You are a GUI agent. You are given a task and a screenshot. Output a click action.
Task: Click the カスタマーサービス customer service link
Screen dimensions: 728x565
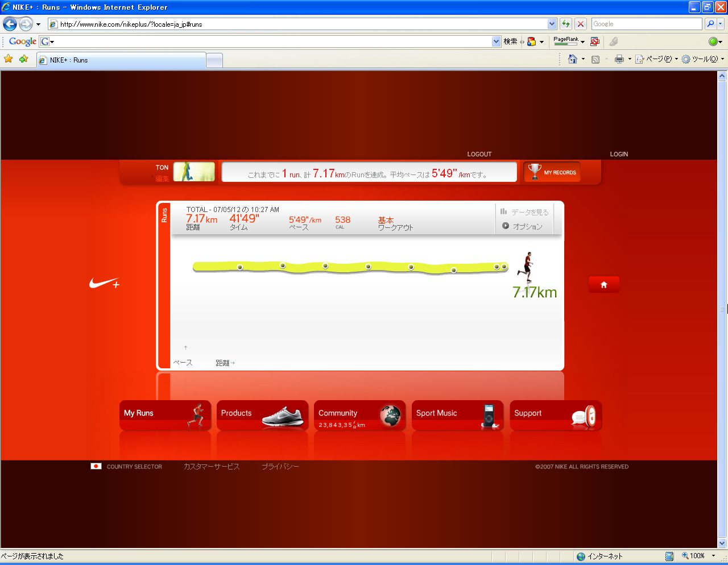tap(212, 467)
